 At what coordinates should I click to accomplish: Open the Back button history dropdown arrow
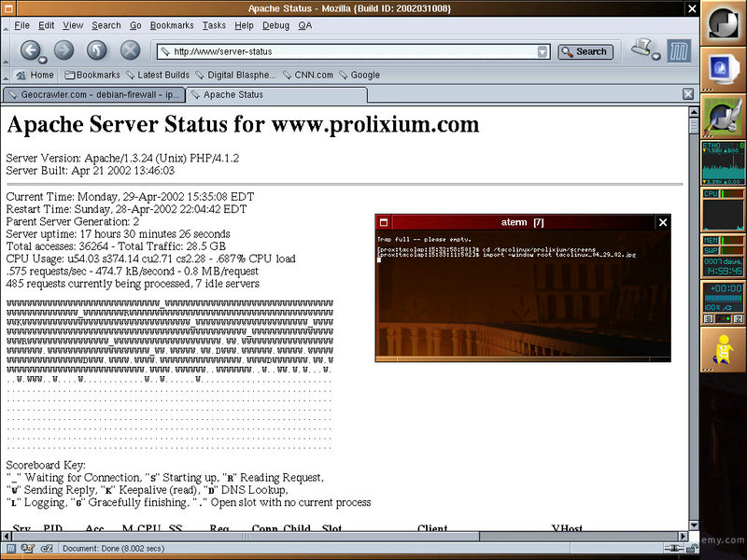click(x=42, y=60)
